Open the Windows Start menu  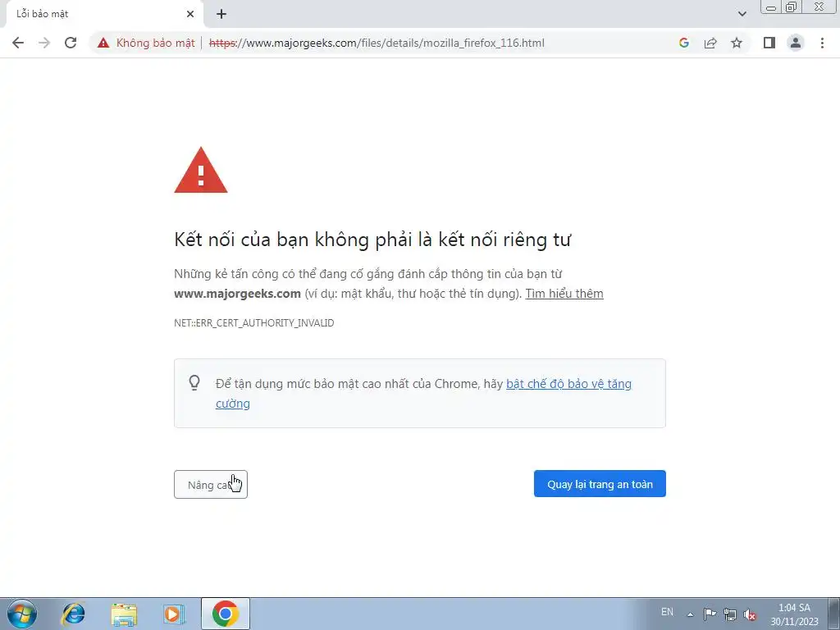(x=22, y=614)
